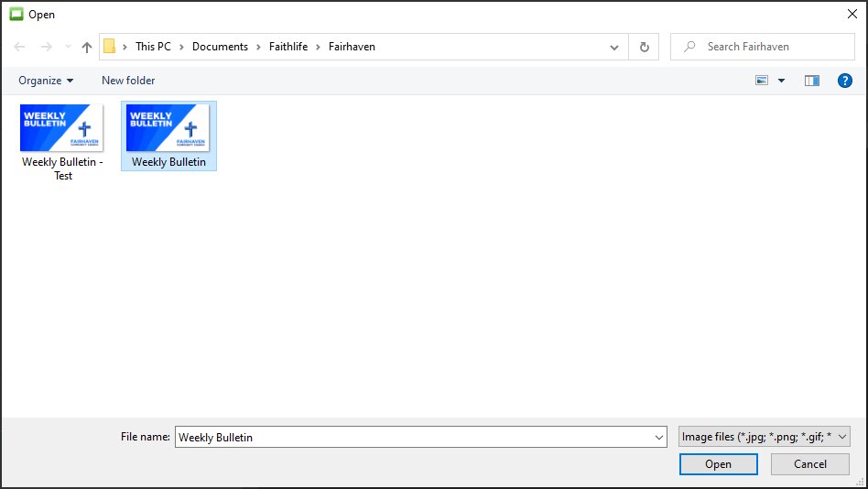Toggle the preview pane
This screenshot has width=868, height=489.
coord(811,81)
